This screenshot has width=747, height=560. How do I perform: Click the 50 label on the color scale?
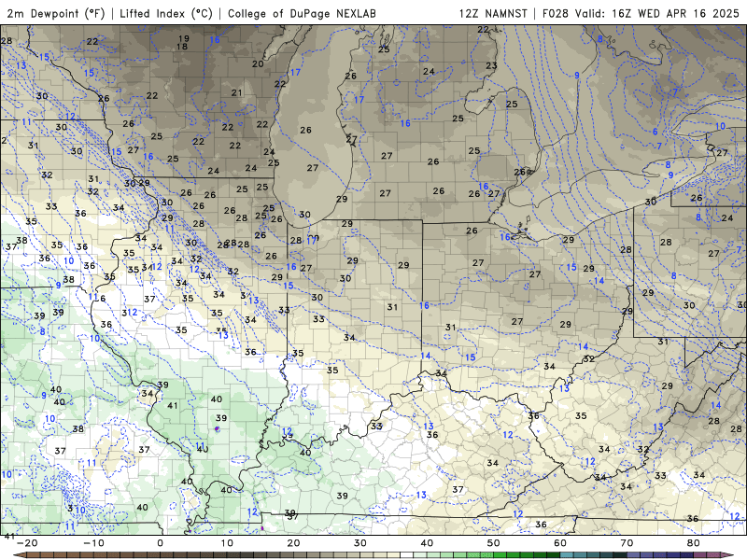[x=494, y=543]
